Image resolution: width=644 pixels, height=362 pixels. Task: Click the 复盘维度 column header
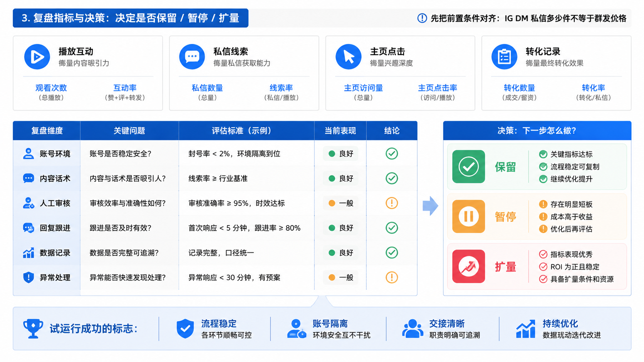pos(47,131)
